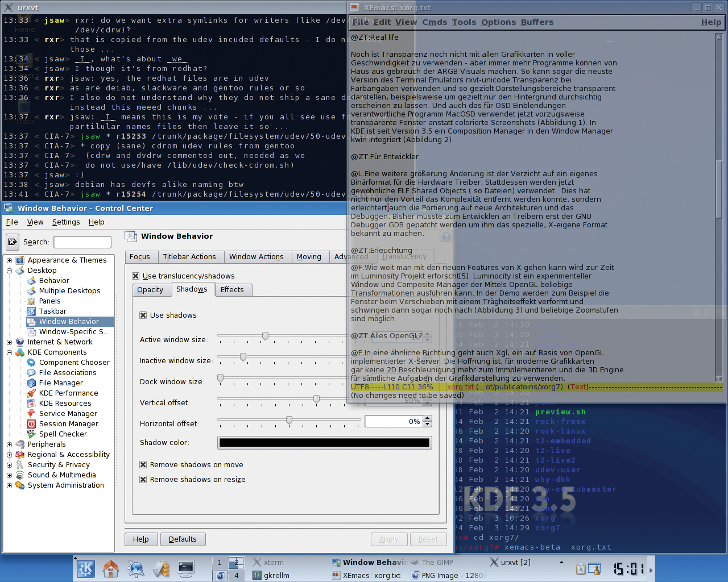Launch the Kontact panel icon
Viewport: 728px width, 582px height.
(x=161, y=568)
